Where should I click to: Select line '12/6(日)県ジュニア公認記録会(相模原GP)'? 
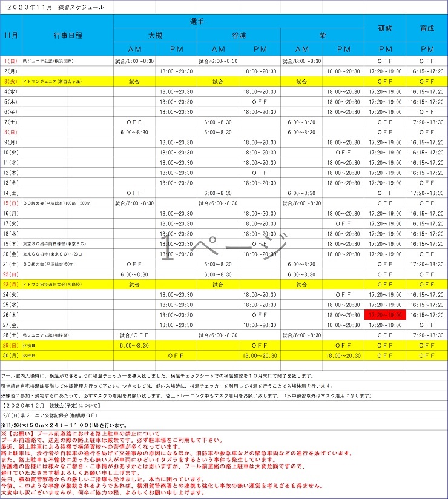point(49,415)
